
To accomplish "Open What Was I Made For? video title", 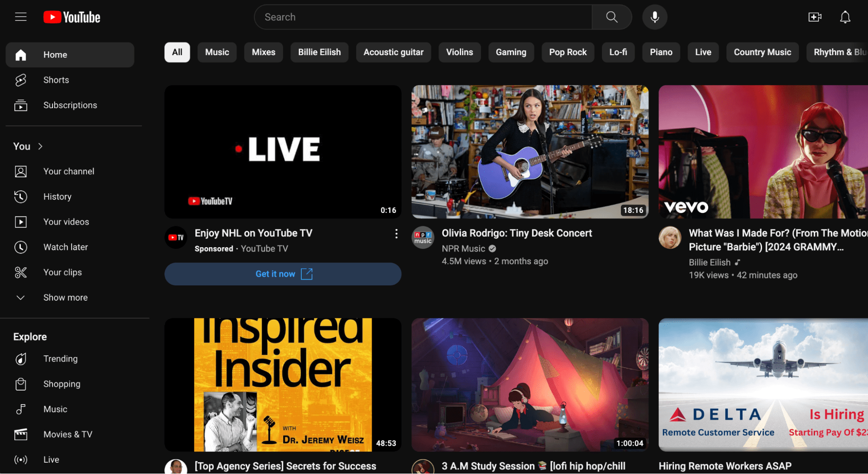I will pyautogui.click(x=778, y=240).
